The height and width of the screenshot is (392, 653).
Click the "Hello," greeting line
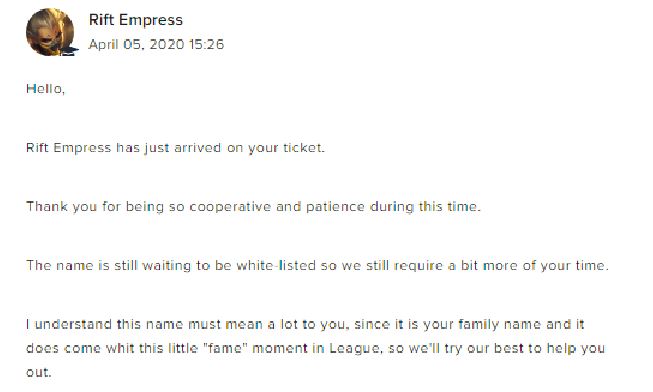tap(45, 89)
